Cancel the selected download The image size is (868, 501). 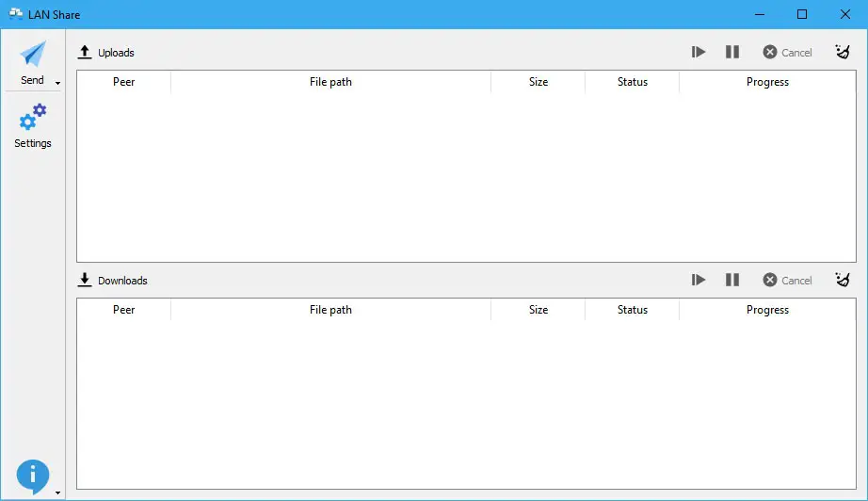coord(787,280)
